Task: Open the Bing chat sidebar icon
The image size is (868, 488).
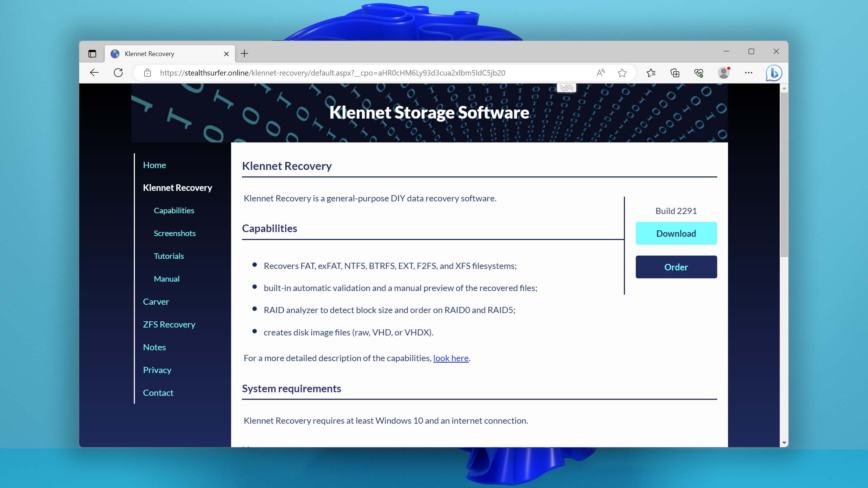Action: (x=774, y=73)
